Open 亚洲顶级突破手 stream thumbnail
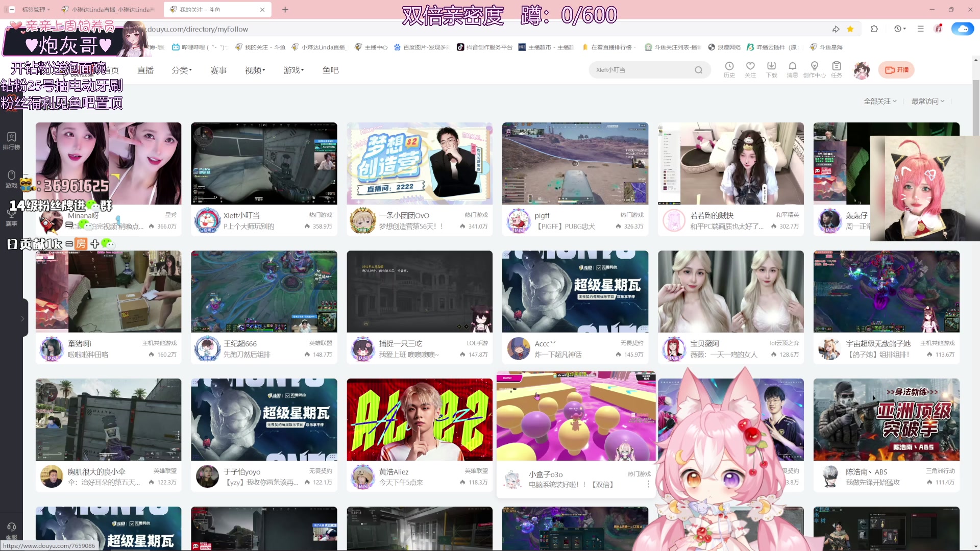Screen dimensions: 980x551 click(886, 419)
